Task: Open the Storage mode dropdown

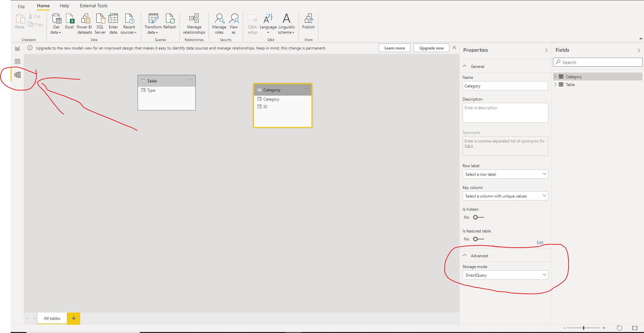Action: 505,275
